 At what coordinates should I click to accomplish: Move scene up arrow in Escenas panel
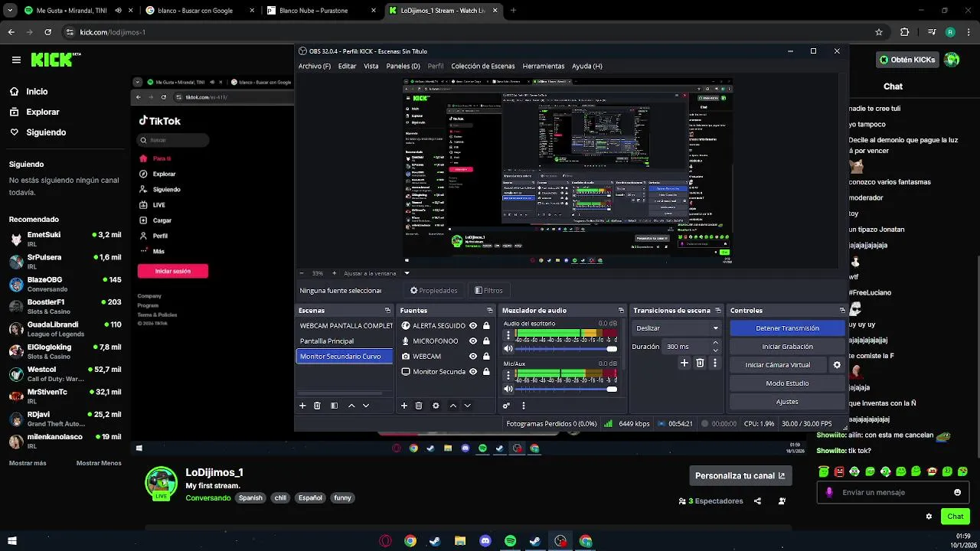[x=351, y=406]
